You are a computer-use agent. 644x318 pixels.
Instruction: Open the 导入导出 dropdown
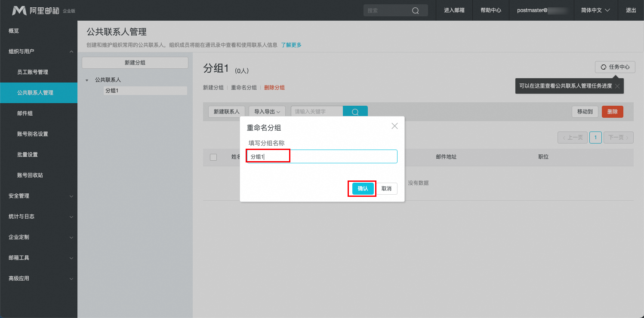point(267,112)
